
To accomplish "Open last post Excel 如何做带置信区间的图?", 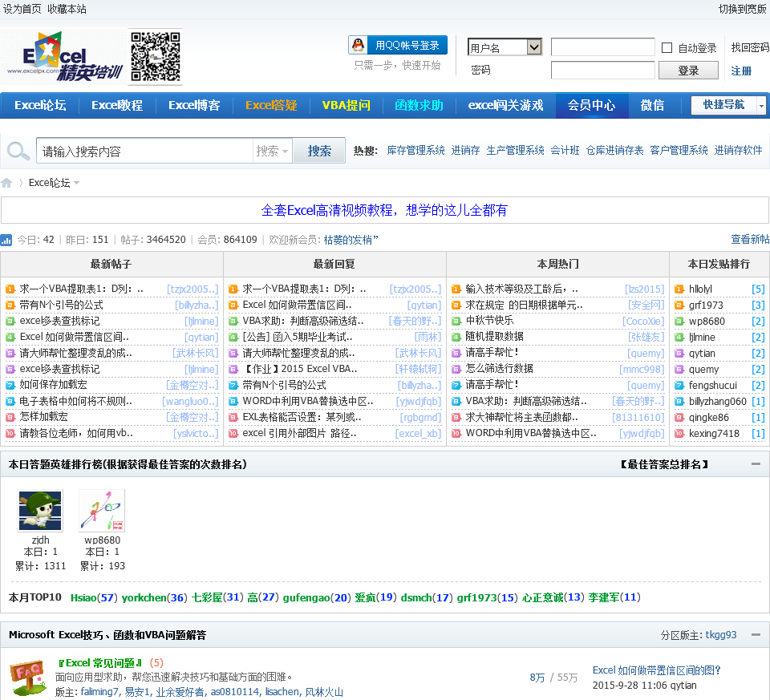I will click(x=656, y=670).
